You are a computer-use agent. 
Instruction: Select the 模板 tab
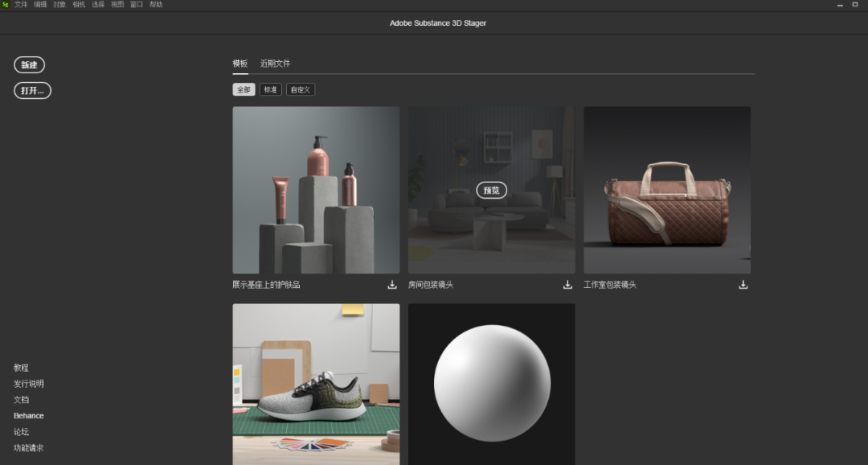coord(240,64)
